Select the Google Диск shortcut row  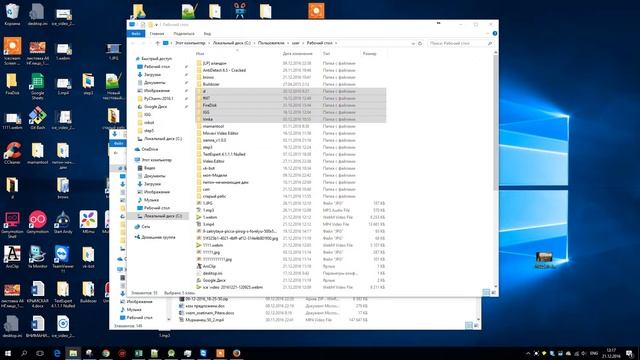click(x=291, y=280)
